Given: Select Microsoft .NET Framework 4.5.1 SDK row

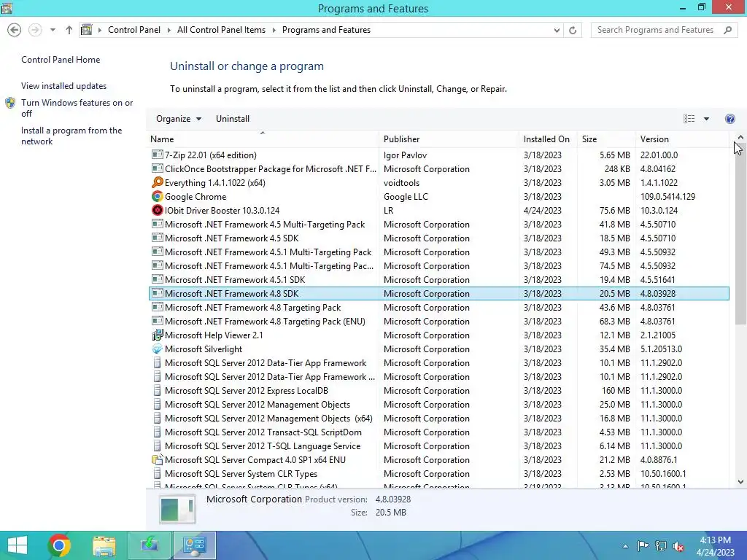Looking at the screenshot, I should tap(438, 279).
